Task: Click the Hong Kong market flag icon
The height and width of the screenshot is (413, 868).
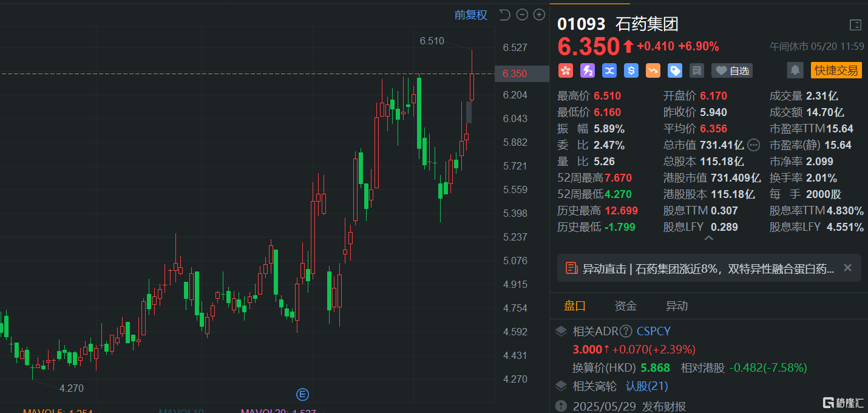Action: coord(566,70)
